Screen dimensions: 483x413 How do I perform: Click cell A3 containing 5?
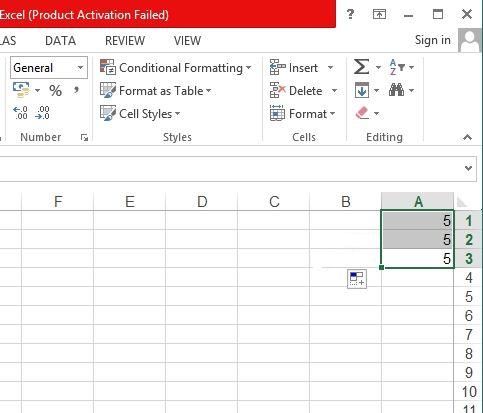(x=418, y=259)
